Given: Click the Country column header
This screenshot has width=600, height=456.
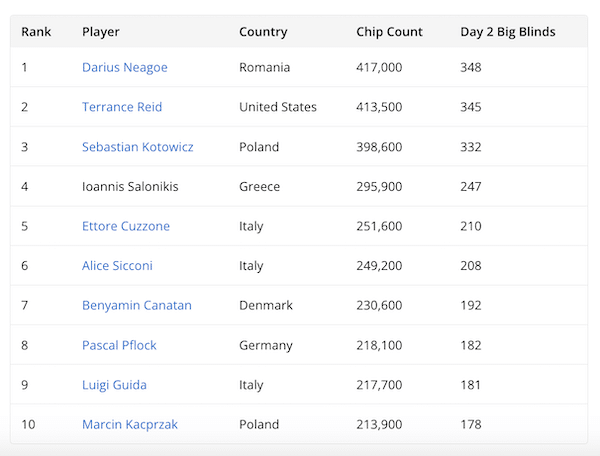Looking at the screenshot, I should pyautogui.click(x=262, y=32).
